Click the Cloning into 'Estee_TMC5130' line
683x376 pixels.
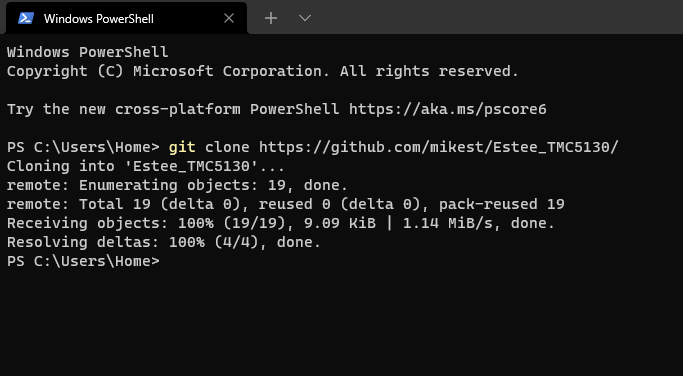(x=145, y=166)
